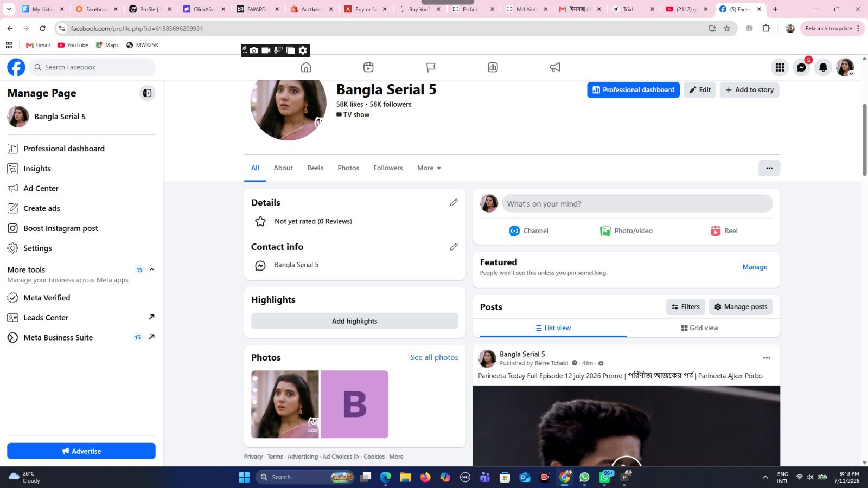
Task: Open the Ad Center megaphone icon in top navigation
Action: (555, 67)
